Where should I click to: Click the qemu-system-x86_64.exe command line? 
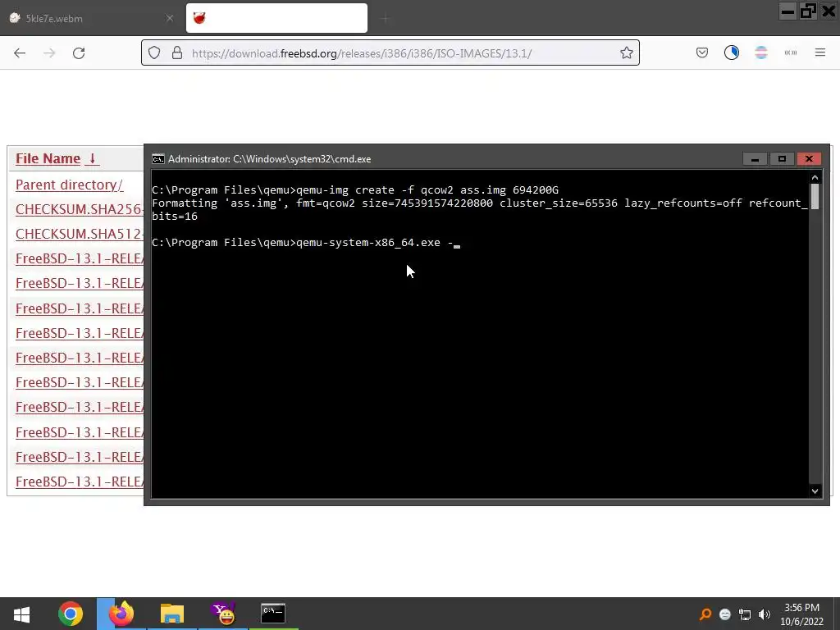click(305, 243)
